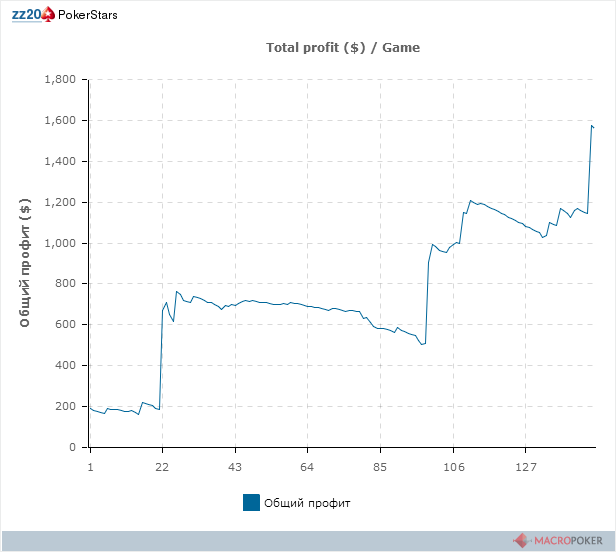The width and height of the screenshot is (616, 552).
Task: Click the x-axis label 43
Action: click(235, 467)
